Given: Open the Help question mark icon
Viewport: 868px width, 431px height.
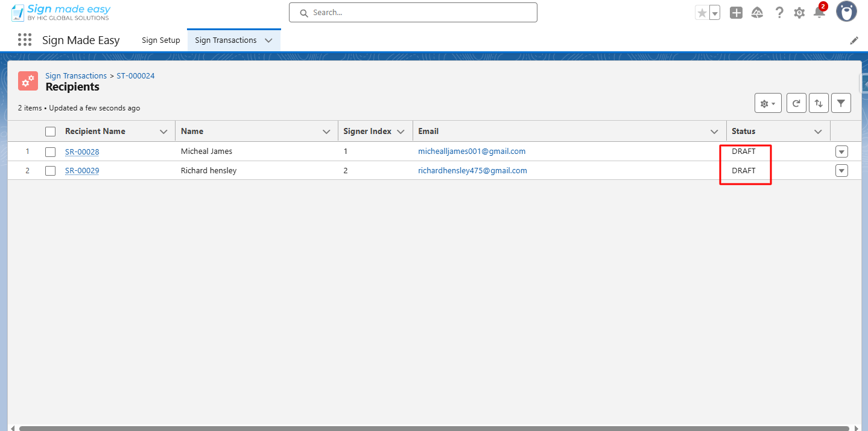Looking at the screenshot, I should (x=779, y=13).
